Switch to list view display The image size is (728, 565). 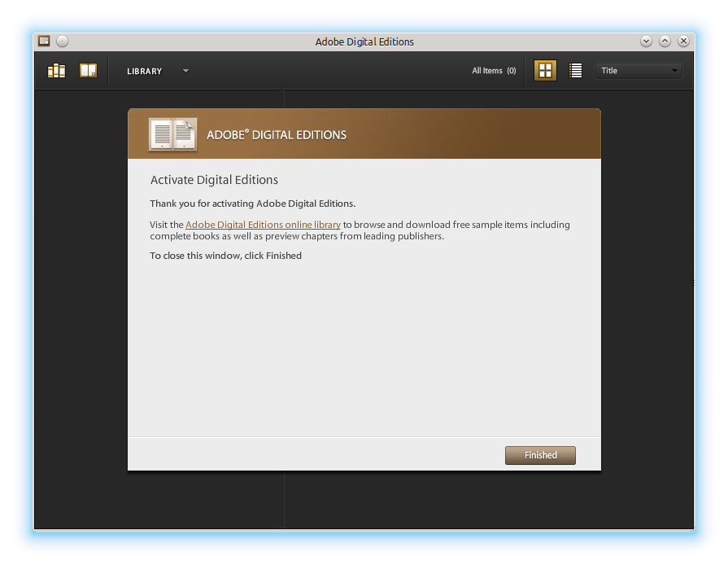point(576,71)
